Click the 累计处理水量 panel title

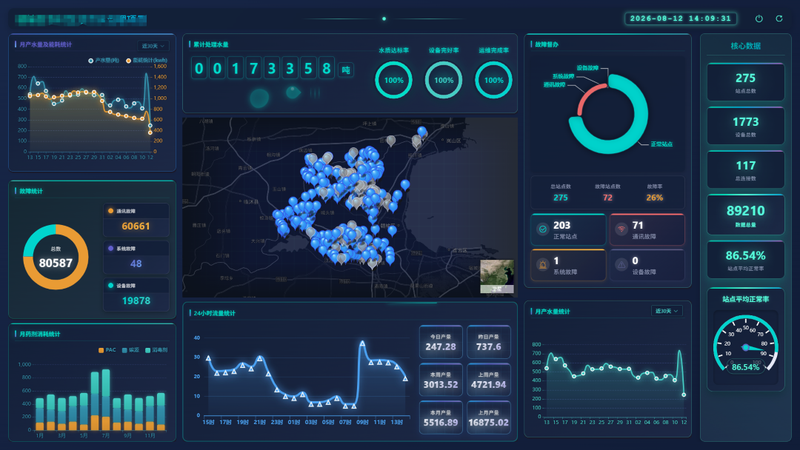pos(211,44)
